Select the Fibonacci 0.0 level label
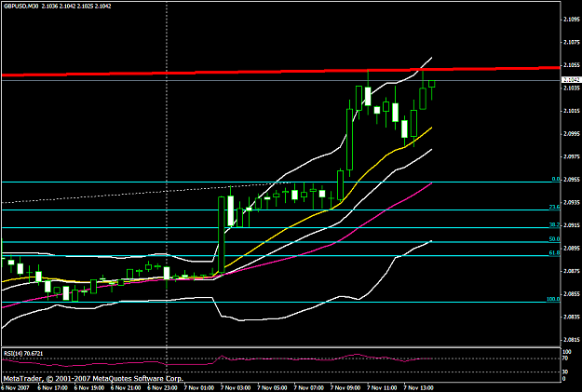 [x=556, y=179]
